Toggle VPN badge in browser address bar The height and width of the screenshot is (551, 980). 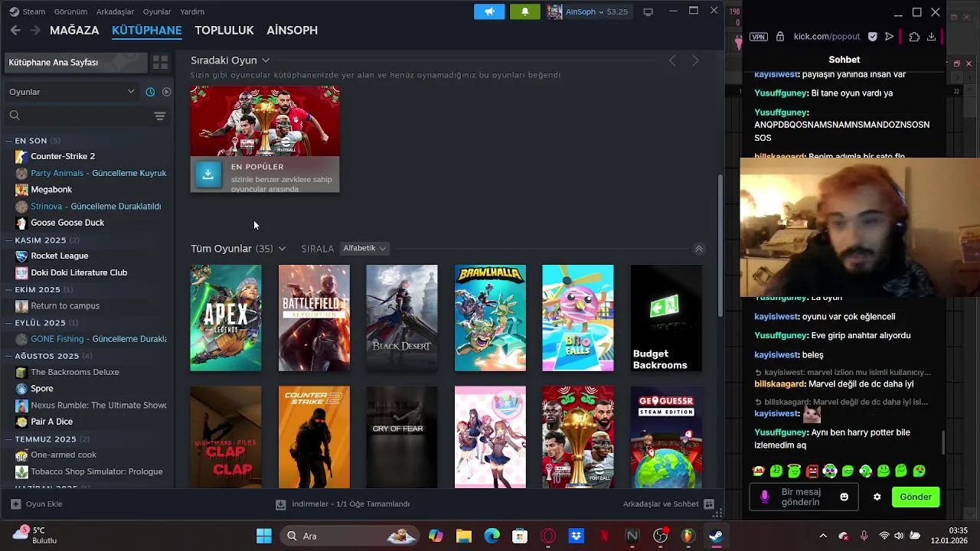point(758,37)
